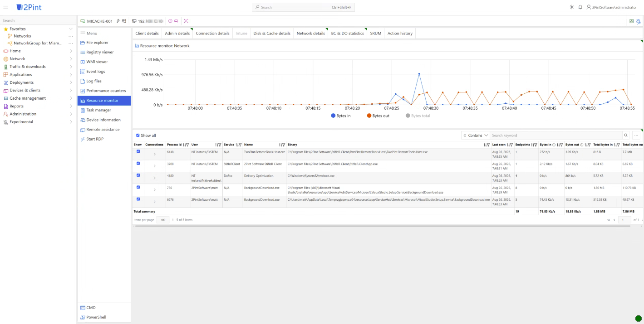Open the table's three-dot options menu
Screen dimensions: 644x324
pos(636,135)
